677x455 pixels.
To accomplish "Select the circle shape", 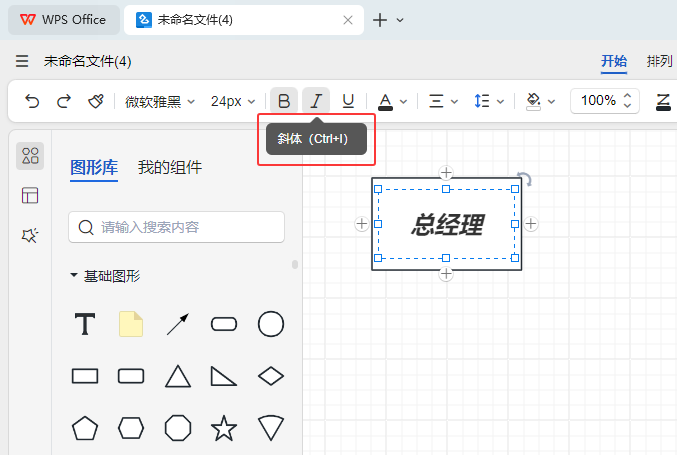I will click(271, 324).
